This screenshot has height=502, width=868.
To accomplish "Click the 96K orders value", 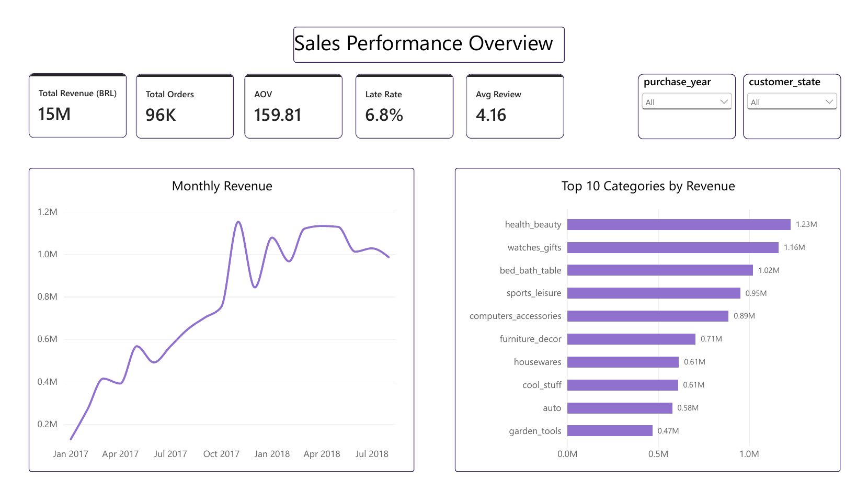I will pyautogui.click(x=161, y=115).
